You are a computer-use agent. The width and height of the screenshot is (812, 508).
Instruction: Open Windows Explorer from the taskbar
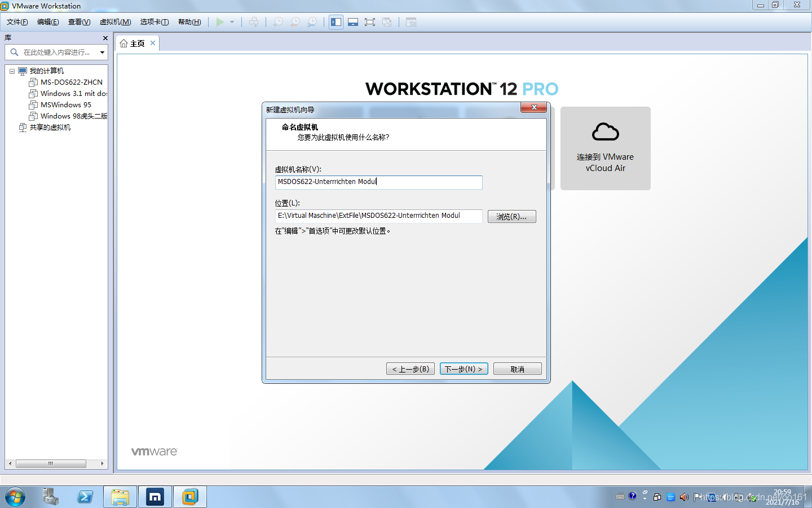120,497
